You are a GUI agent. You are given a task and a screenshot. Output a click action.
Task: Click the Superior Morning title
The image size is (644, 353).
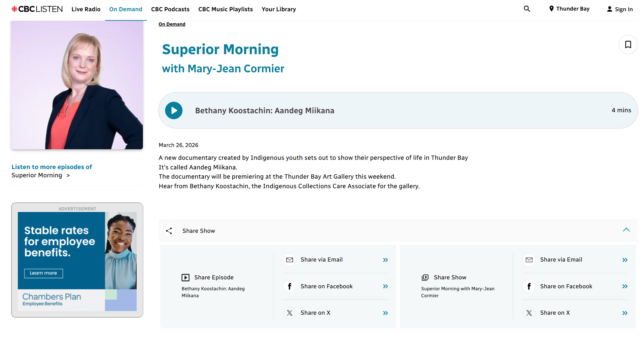pos(220,50)
